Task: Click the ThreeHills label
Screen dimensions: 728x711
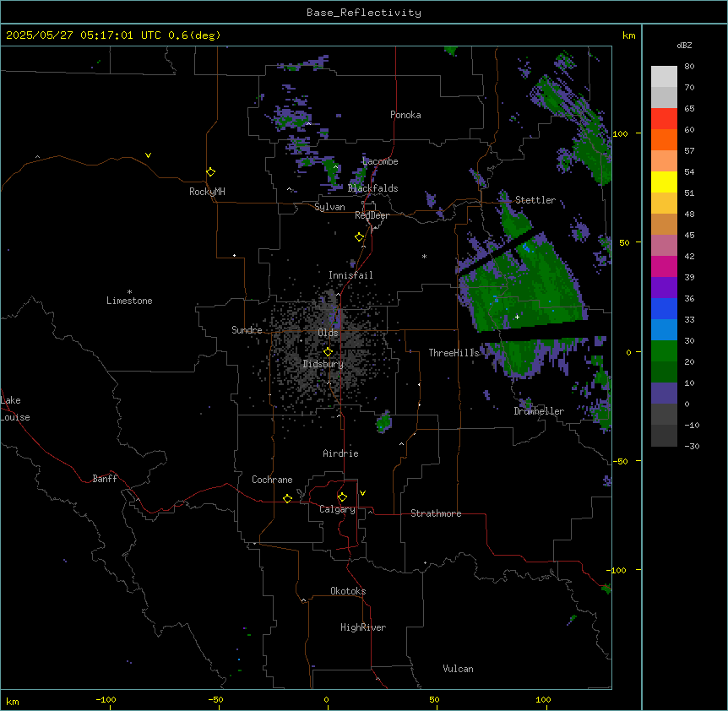Action: [x=454, y=353]
